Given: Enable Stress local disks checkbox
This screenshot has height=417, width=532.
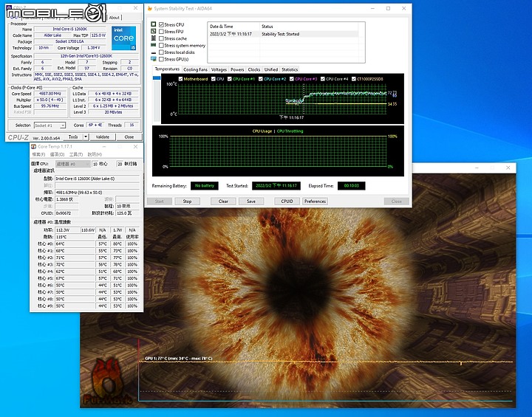Looking at the screenshot, I should tap(161, 52).
